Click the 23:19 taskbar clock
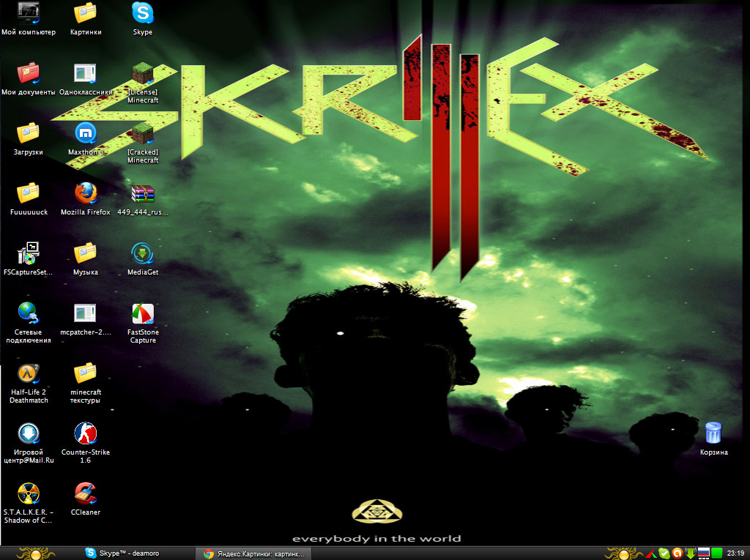Screen dimensions: 750x560 click(735, 553)
